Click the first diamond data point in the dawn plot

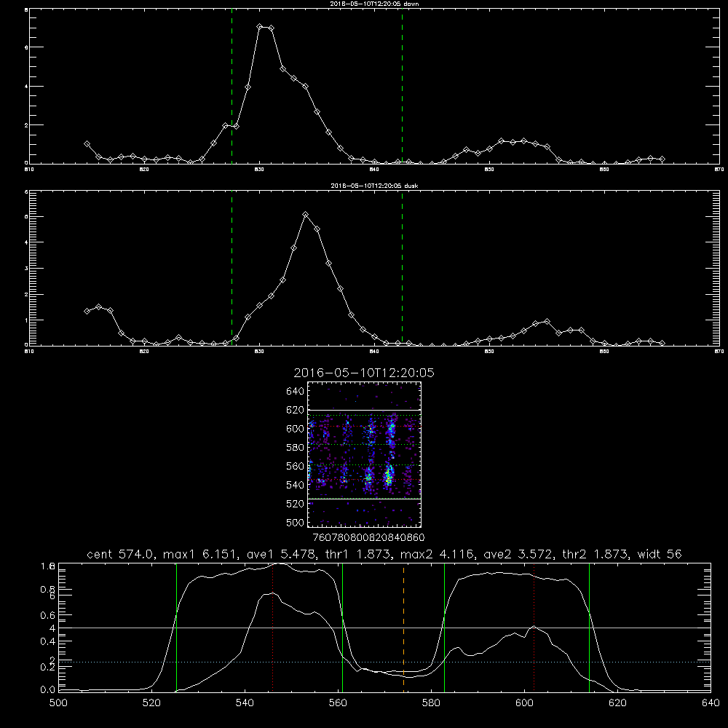tap(87, 144)
